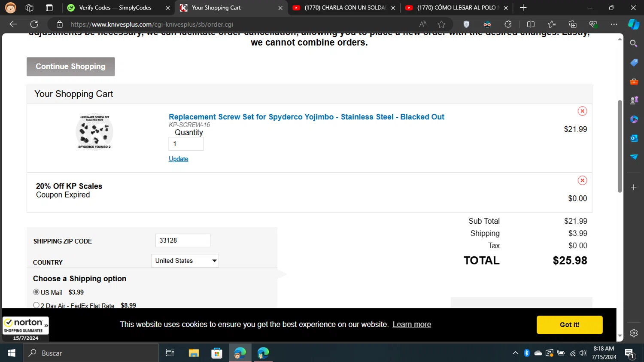Remove the 20% Off KP Scales coupon
The image size is (644, 362).
(582, 180)
